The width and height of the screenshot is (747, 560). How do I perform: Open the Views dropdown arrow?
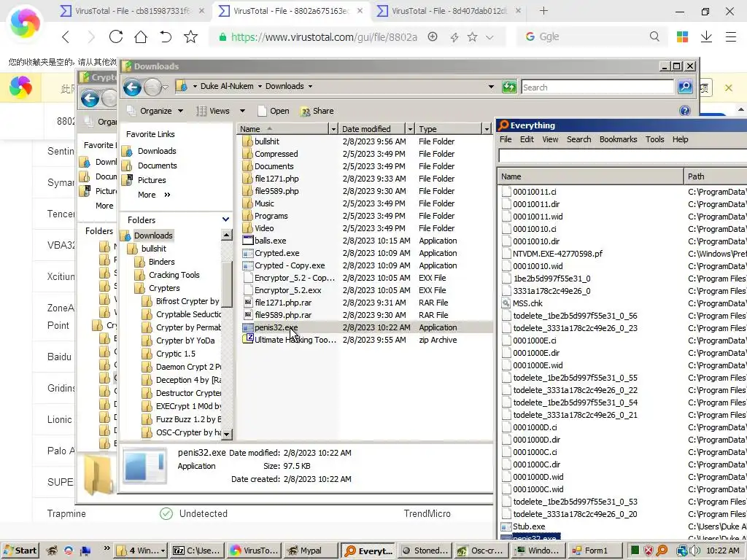[x=242, y=111]
